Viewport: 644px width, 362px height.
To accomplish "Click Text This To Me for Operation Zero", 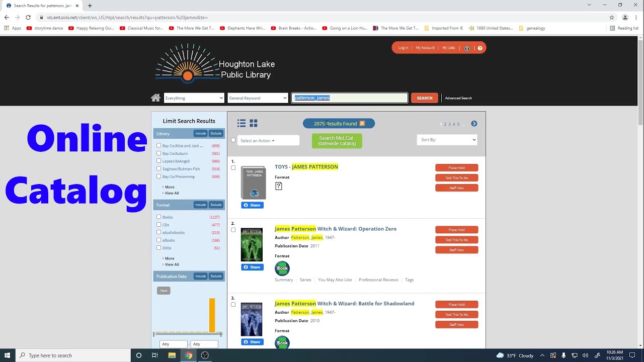I will coord(457,240).
